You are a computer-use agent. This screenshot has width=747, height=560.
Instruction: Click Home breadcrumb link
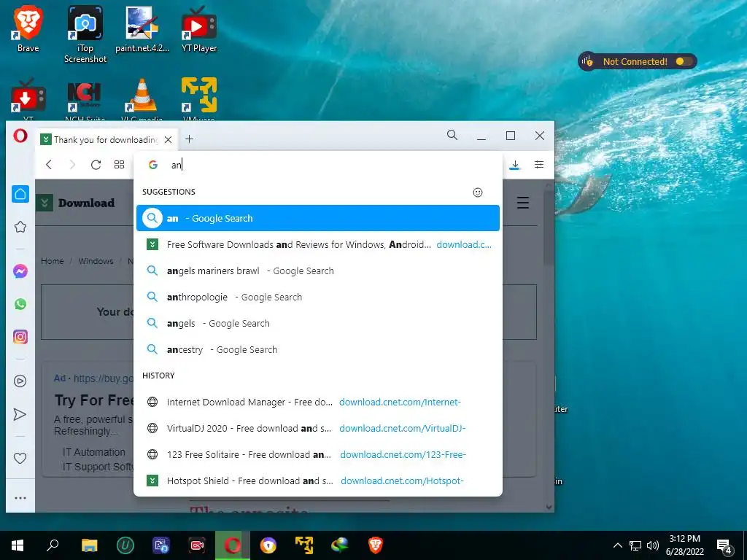[x=53, y=261]
